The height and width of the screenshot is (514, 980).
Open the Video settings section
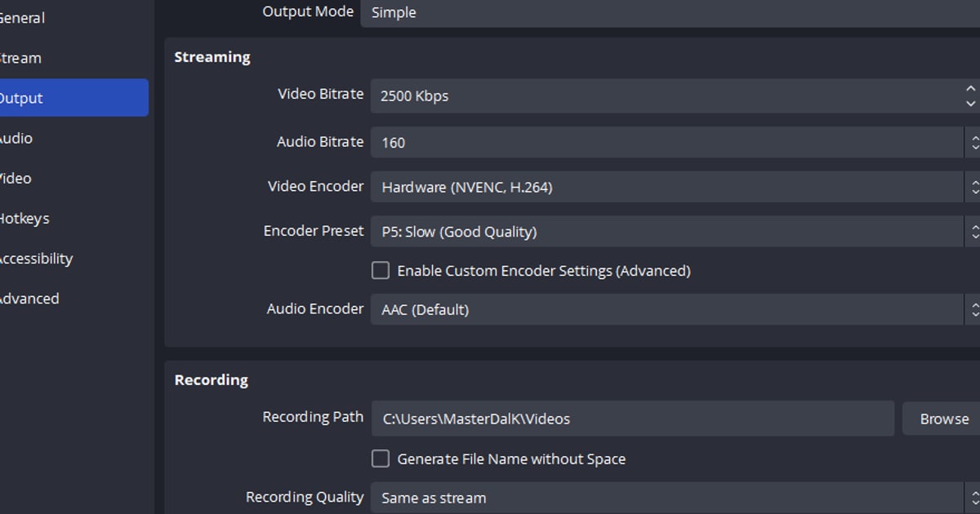[16, 178]
